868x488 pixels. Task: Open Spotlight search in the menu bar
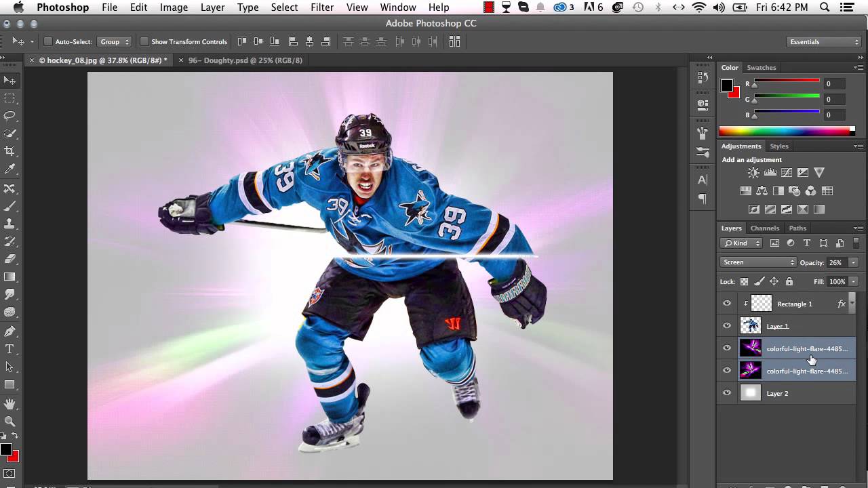pos(825,7)
